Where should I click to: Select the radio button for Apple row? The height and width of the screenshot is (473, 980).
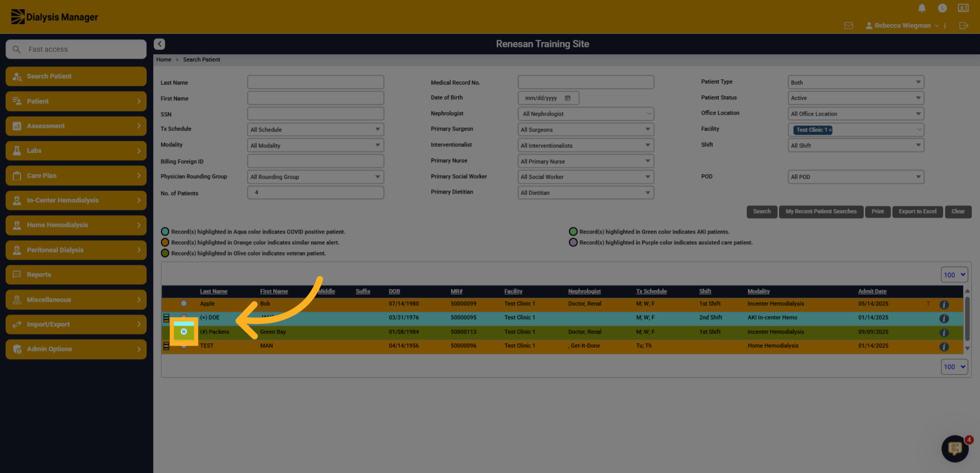pos(184,304)
